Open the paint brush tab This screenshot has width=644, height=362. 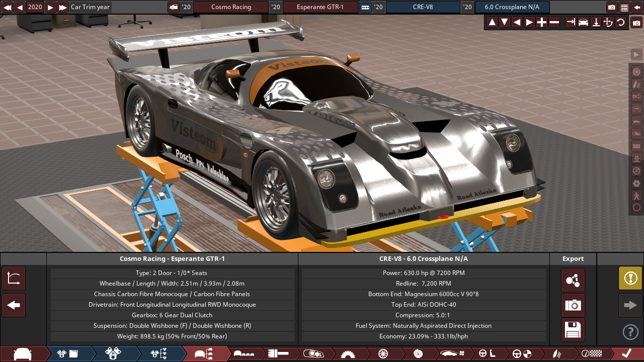tap(278, 354)
